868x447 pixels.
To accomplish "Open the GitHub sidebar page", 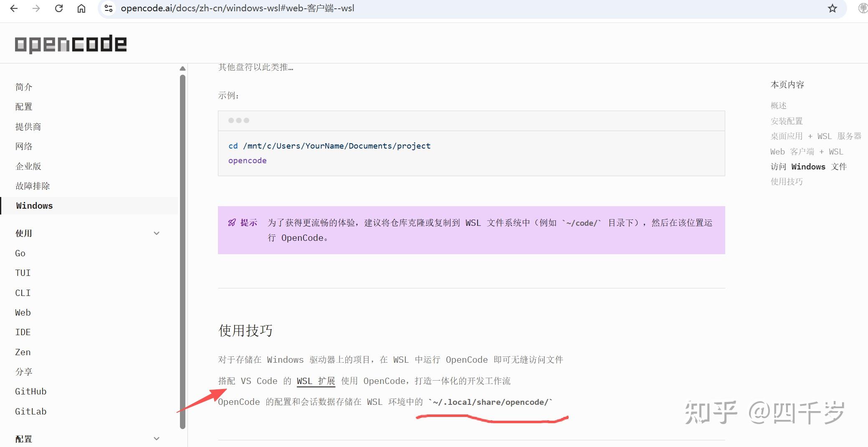I will pos(31,391).
